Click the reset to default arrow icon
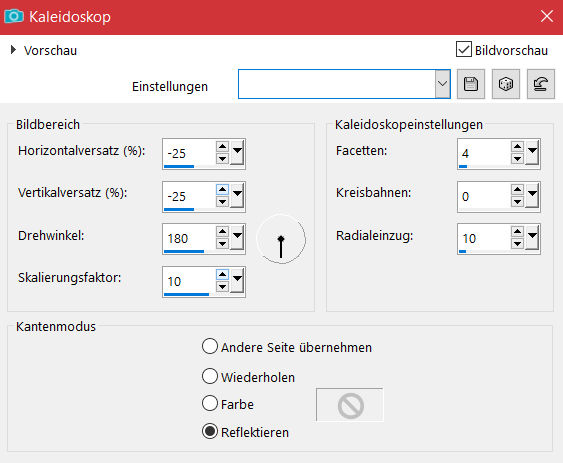563x463 pixels. [x=540, y=84]
